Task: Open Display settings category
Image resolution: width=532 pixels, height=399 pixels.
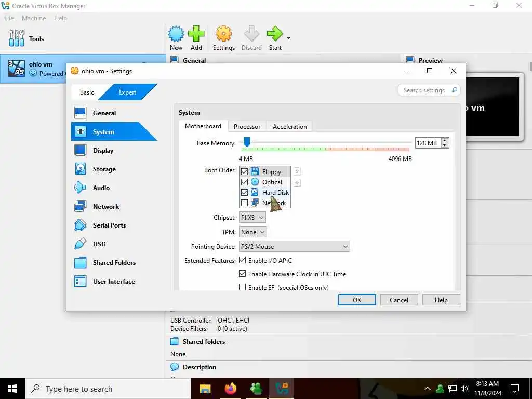Action: tap(103, 150)
